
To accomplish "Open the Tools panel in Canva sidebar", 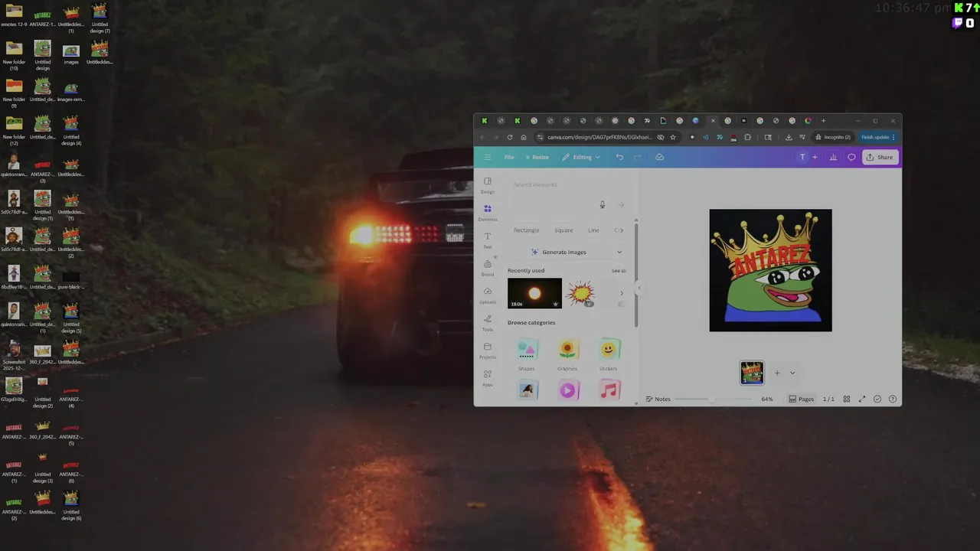I will pyautogui.click(x=488, y=323).
